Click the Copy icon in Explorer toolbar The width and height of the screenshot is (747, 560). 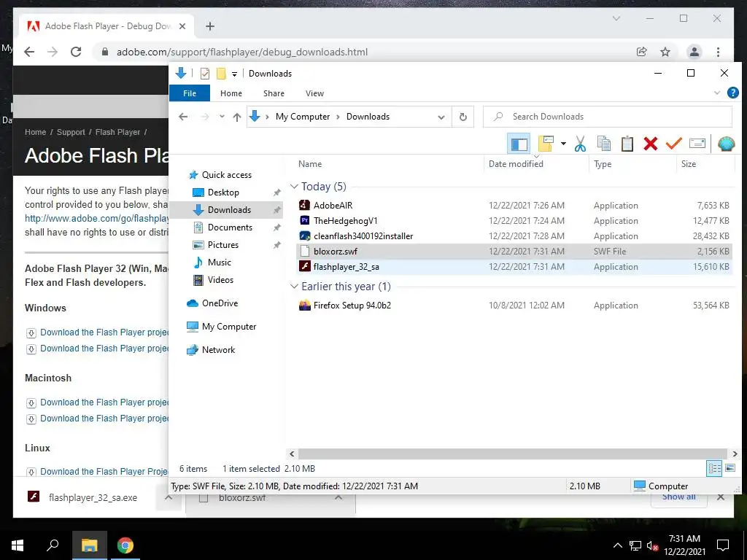(603, 144)
